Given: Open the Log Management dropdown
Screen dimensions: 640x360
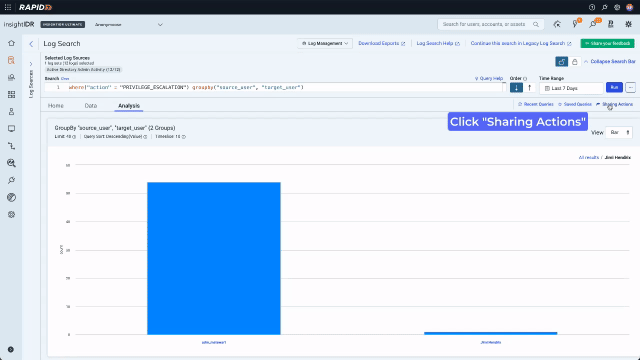Looking at the screenshot, I should [x=325, y=43].
